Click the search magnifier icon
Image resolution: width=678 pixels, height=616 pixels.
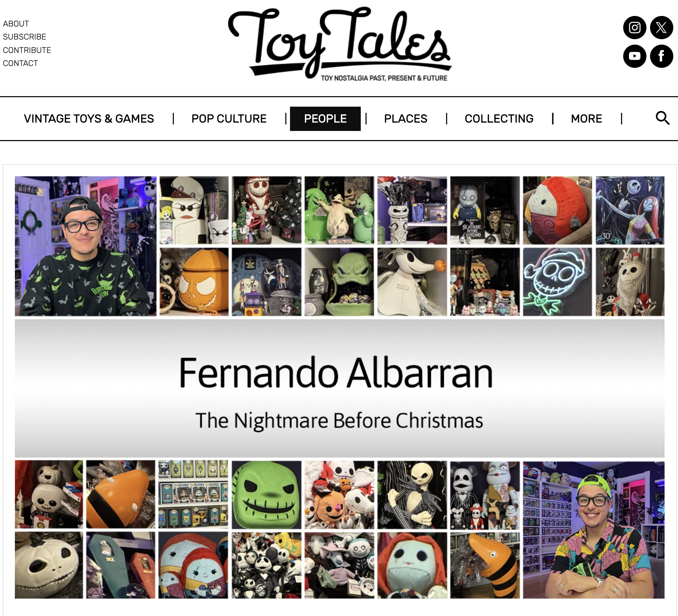(662, 118)
